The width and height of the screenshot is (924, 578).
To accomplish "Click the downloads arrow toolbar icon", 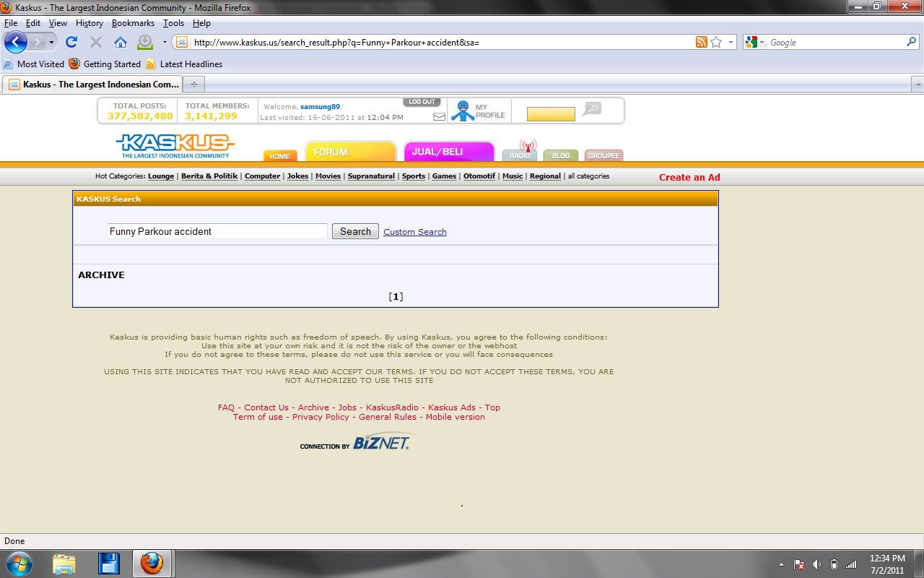I will point(145,42).
